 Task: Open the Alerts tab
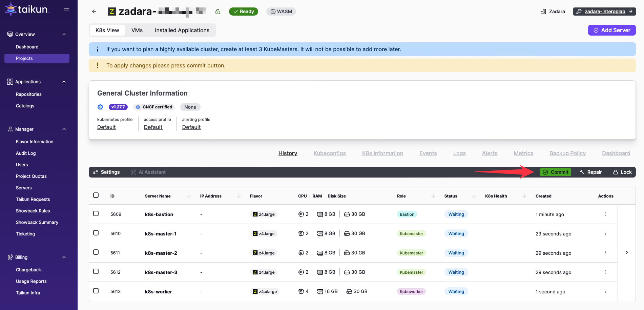tap(490, 153)
